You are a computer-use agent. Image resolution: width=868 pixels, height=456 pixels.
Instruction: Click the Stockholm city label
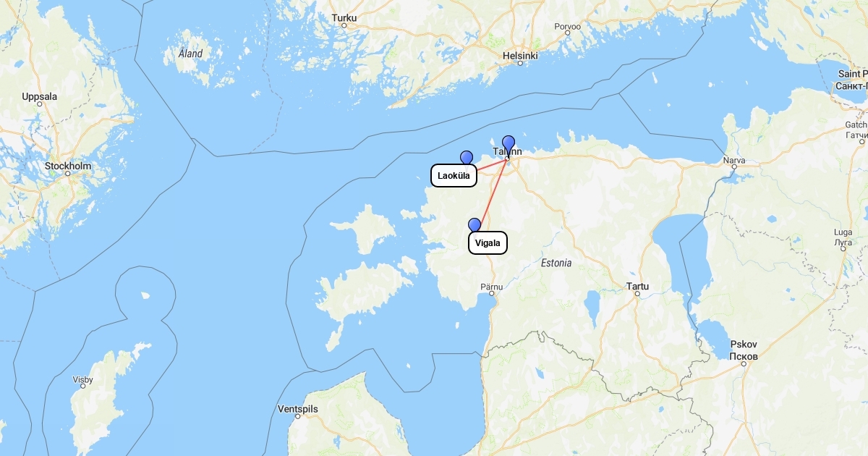68,166
